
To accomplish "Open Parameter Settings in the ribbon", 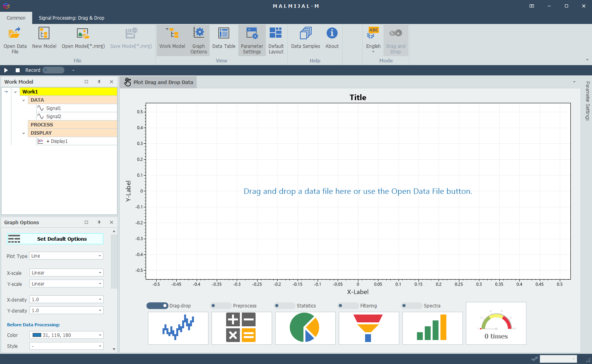I will (x=252, y=40).
